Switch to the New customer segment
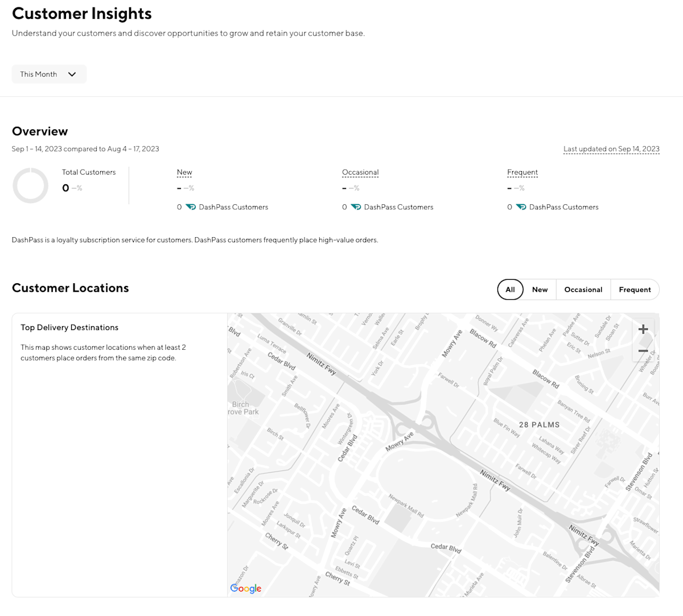Image resolution: width=683 pixels, height=616 pixels. click(540, 290)
